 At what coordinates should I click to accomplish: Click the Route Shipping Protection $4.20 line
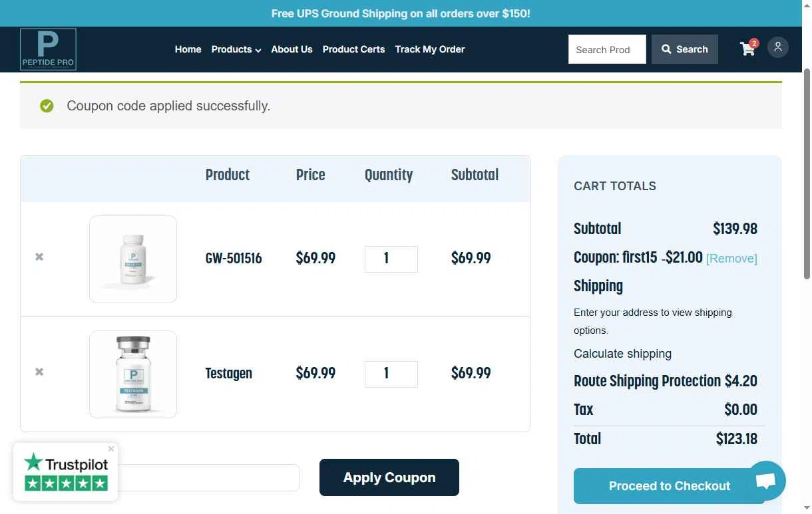666,381
